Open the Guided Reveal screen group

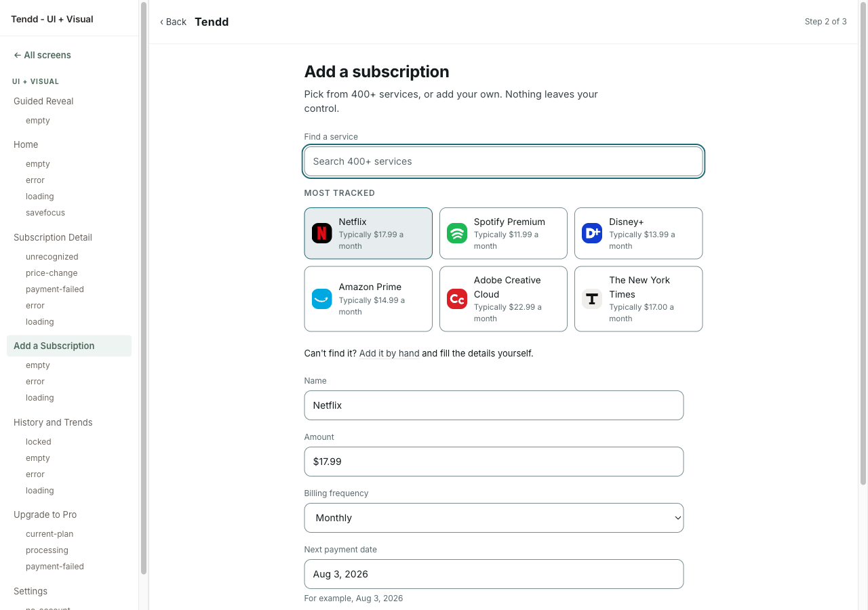click(x=43, y=101)
